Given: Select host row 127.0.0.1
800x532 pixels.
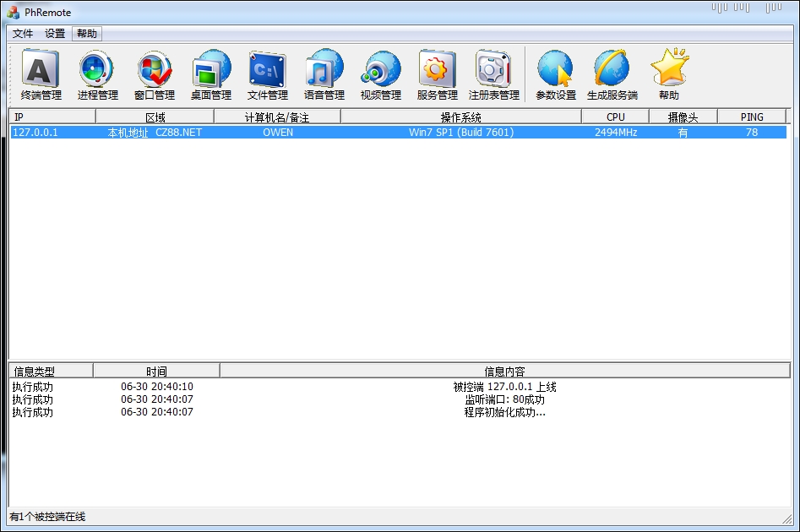Looking at the screenshot, I should click(399, 132).
